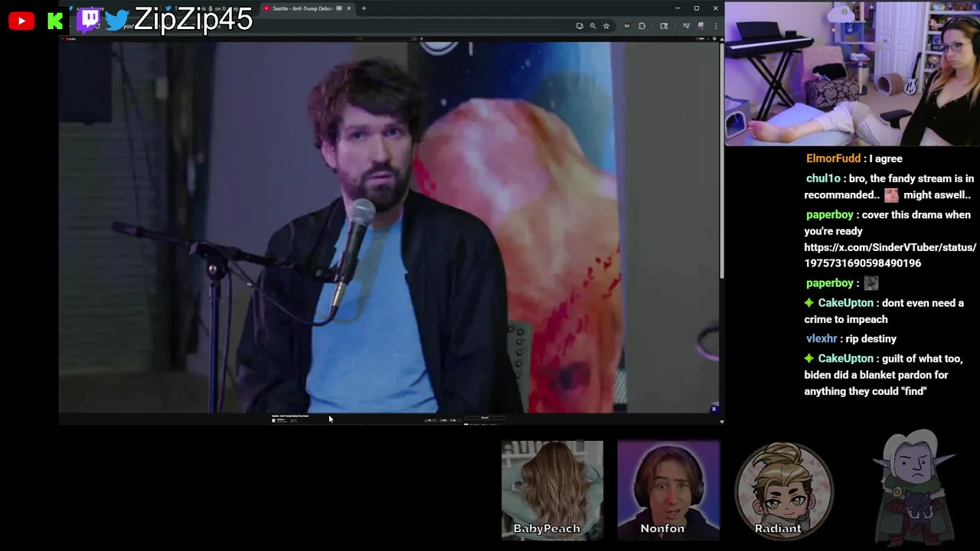Click the BabyPeach avatar thumbnail
The width and height of the screenshot is (980, 551).
[552, 490]
